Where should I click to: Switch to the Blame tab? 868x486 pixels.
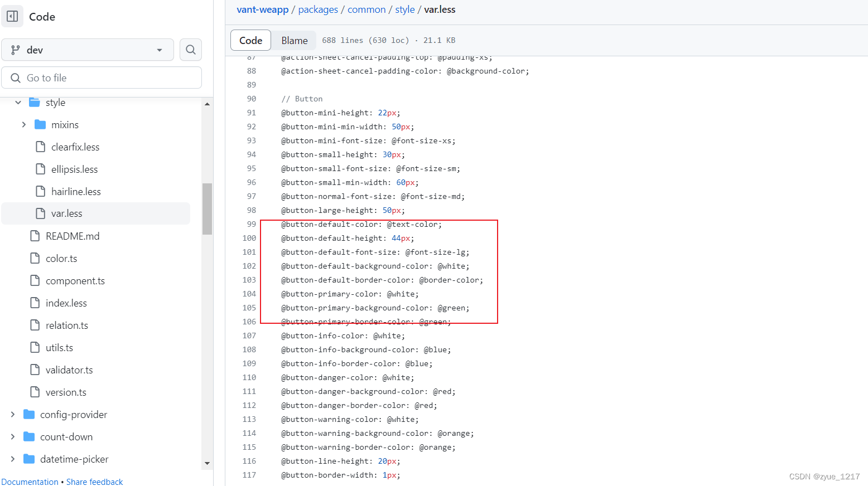tap(295, 40)
